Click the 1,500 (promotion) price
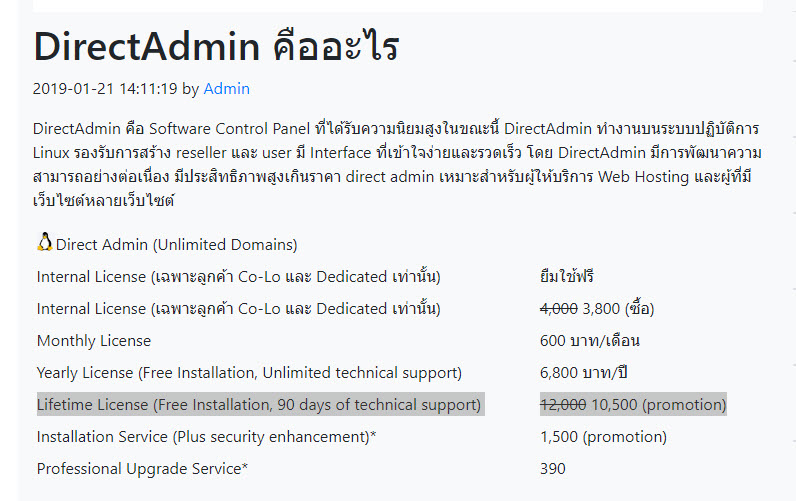Screen dimensions: 796x501 point(603,437)
